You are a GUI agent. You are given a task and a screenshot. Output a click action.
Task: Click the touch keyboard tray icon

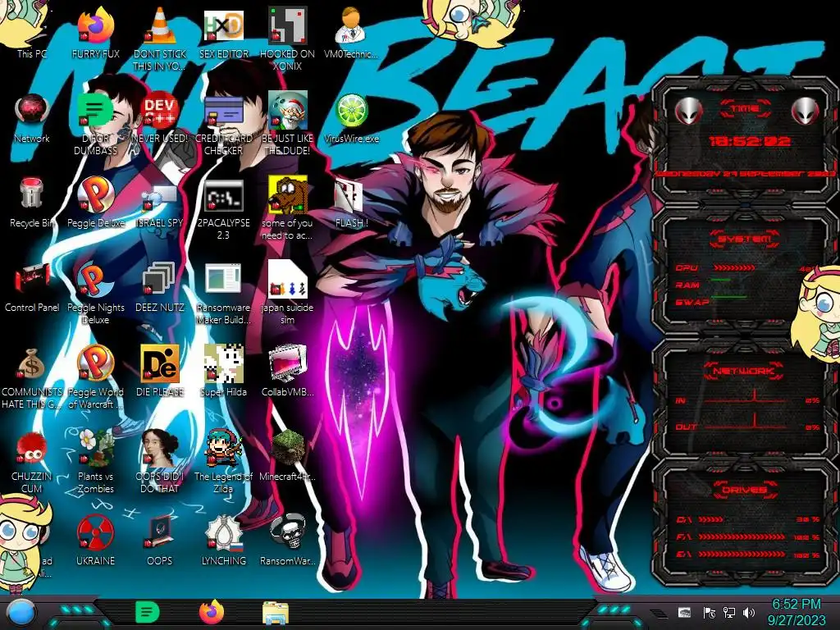point(684,612)
